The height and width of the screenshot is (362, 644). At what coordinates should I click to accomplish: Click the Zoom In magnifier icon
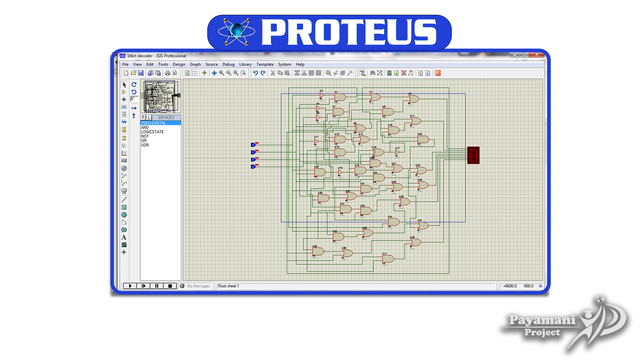point(221,73)
